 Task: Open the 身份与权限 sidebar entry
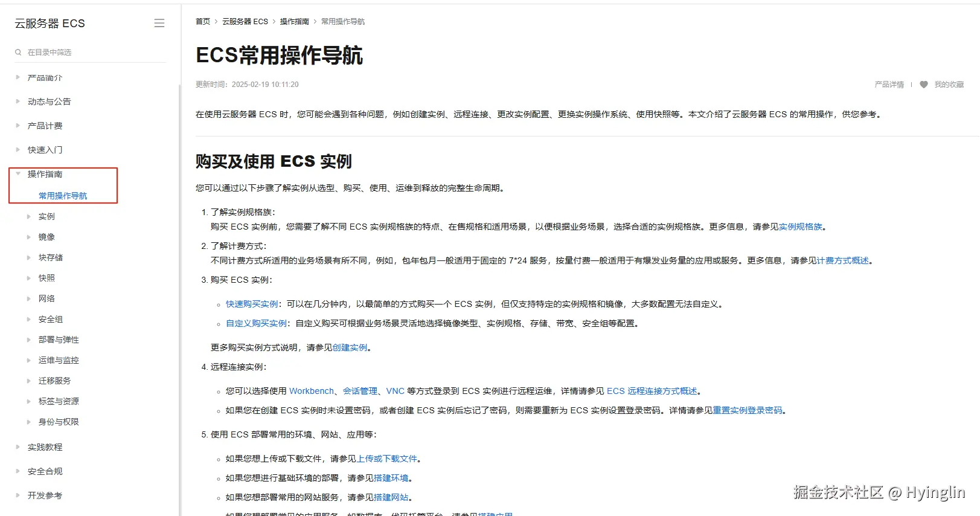[x=59, y=422]
